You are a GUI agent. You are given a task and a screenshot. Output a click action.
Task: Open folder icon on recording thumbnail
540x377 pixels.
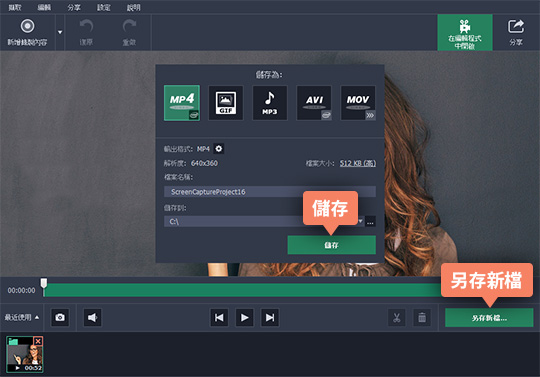[x=13, y=342]
